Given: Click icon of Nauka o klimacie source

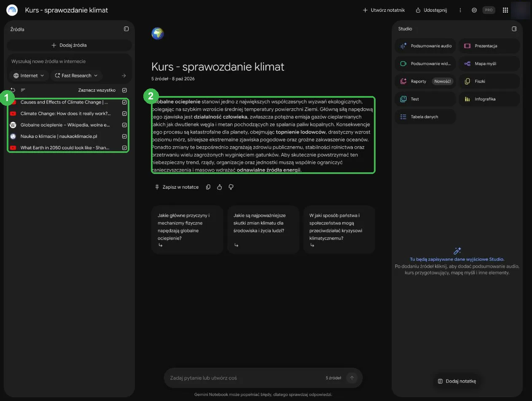Looking at the screenshot, I should click(13, 136).
